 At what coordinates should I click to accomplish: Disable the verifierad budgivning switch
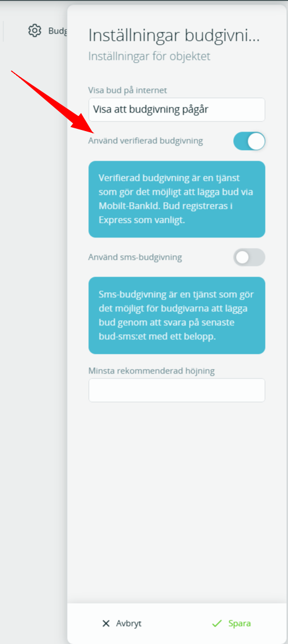[249, 141]
